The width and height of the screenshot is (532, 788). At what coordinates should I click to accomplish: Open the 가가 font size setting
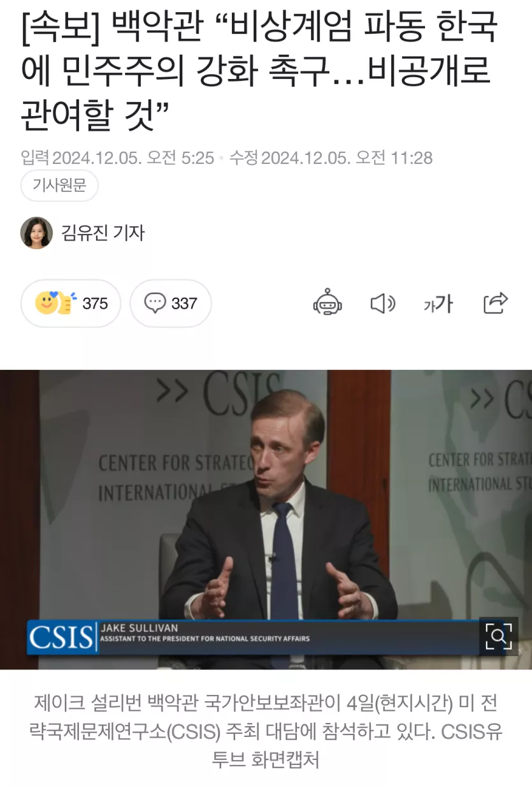coord(438,303)
